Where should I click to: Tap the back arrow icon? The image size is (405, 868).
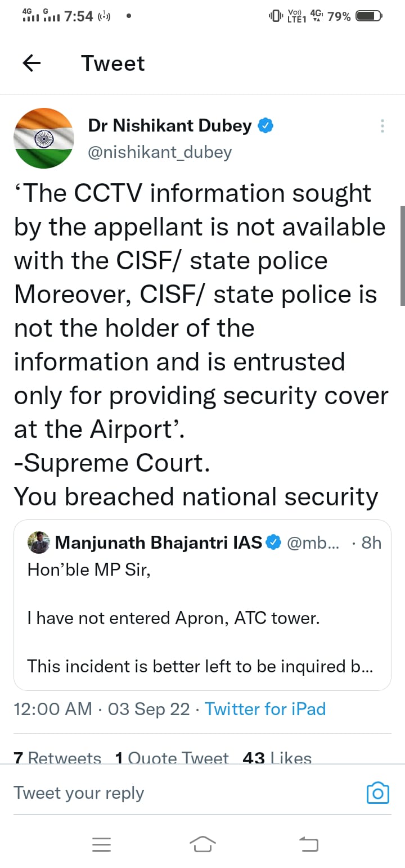[x=31, y=64]
